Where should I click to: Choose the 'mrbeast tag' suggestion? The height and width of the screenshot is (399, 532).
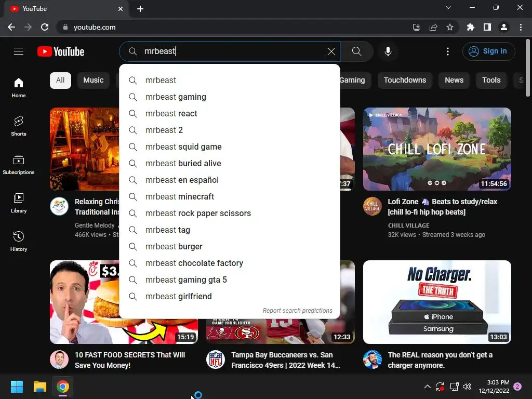click(230, 230)
